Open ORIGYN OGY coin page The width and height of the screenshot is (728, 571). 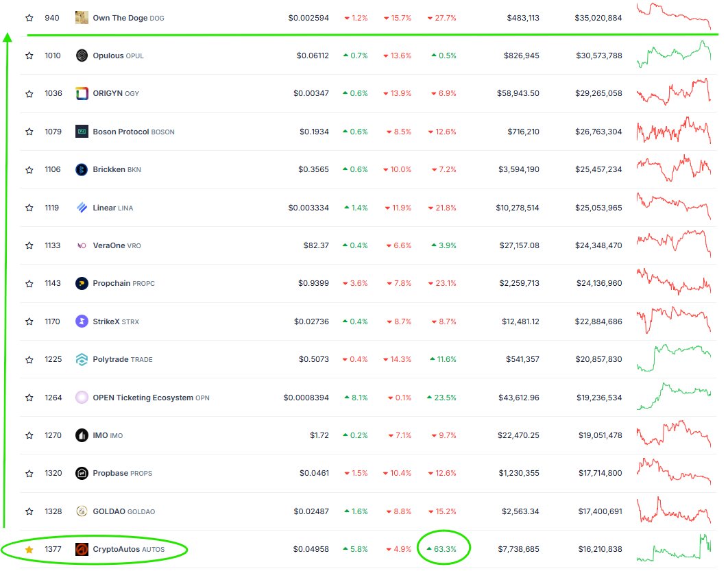[116, 93]
